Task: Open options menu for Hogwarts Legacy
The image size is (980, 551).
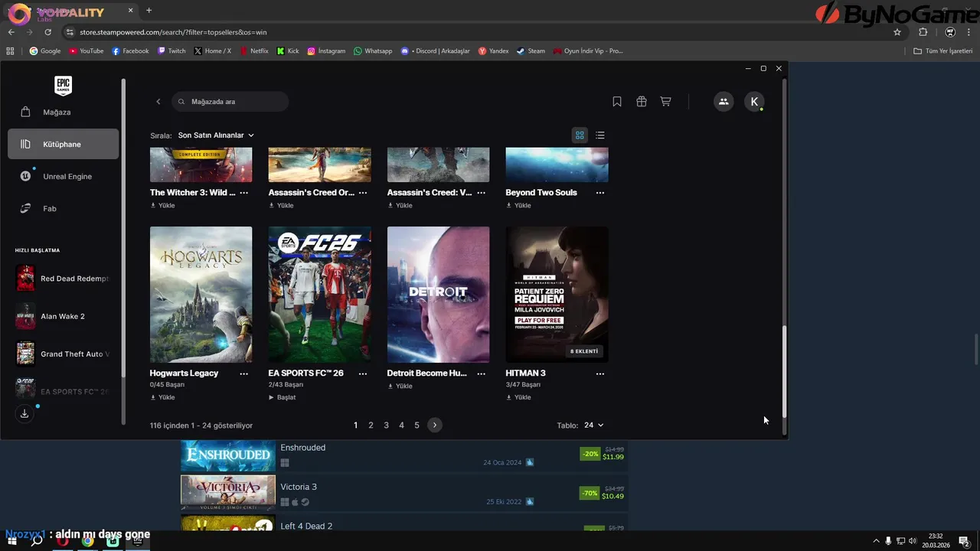Action: 243,373
